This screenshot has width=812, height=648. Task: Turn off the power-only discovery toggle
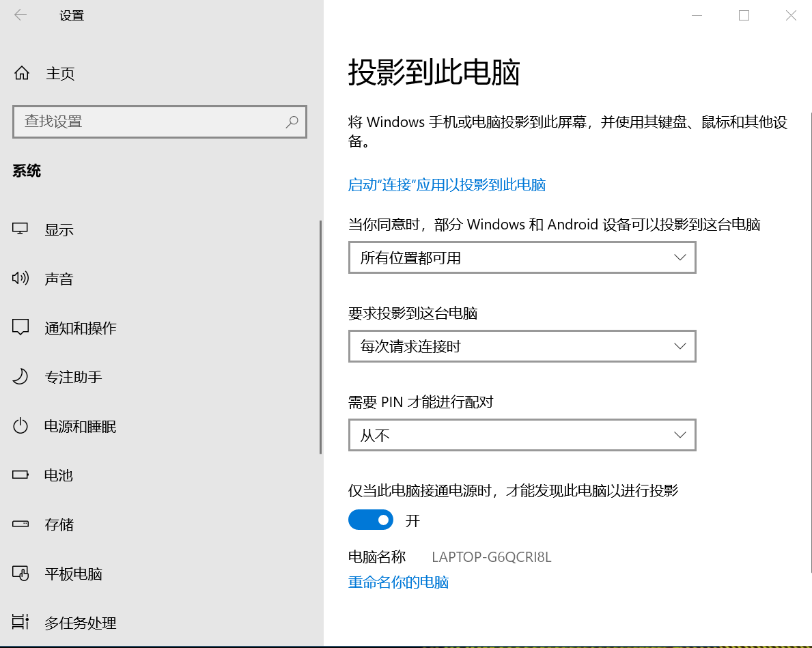[371, 520]
